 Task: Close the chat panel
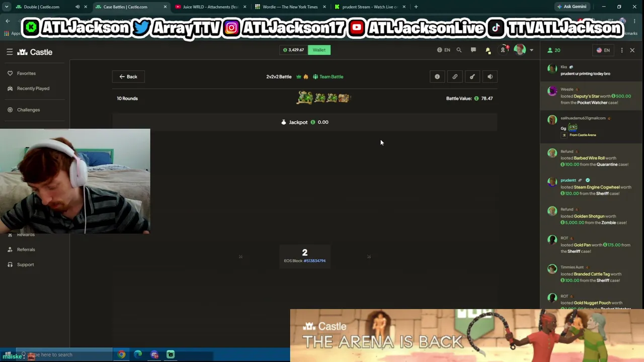tap(632, 50)
